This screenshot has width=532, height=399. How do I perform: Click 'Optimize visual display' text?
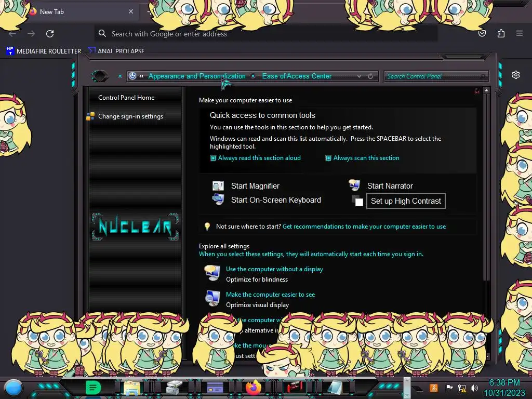point(257,304)
